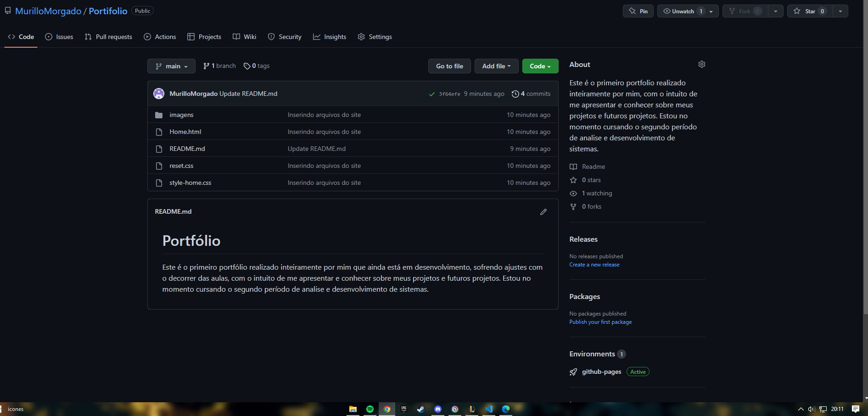Expand the Star lists dropdown arrow

840,11
